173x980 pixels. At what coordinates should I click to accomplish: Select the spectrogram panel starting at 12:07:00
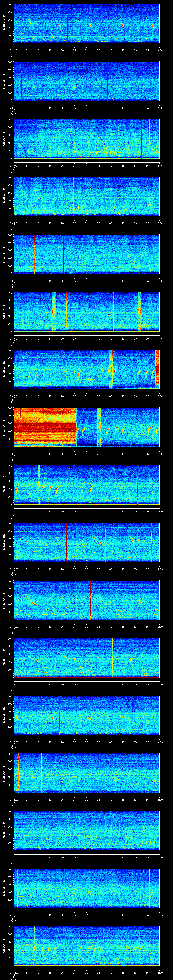86,369
